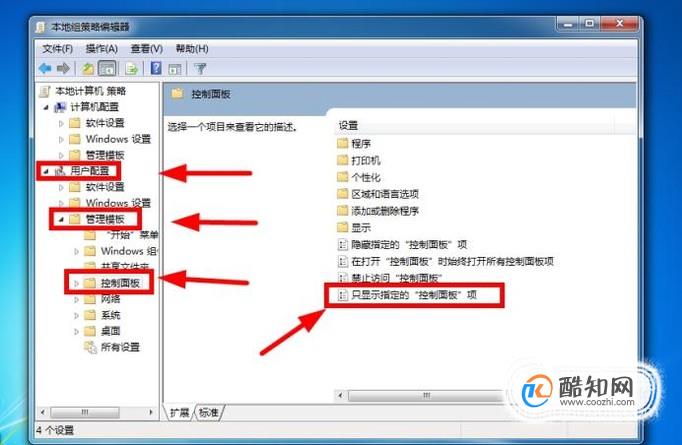The height and width of the screenshot is (445, 682).
Task: Open the Help question mark icon
Action: [156, 68]
